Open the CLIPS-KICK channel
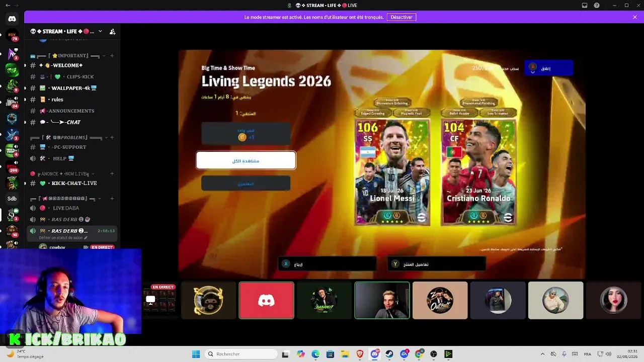 point(72,77)
